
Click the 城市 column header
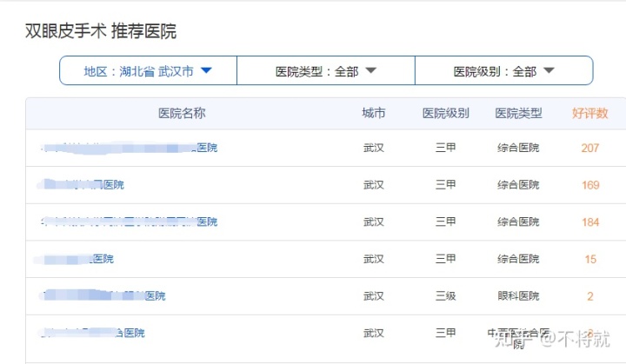[374, 114]
